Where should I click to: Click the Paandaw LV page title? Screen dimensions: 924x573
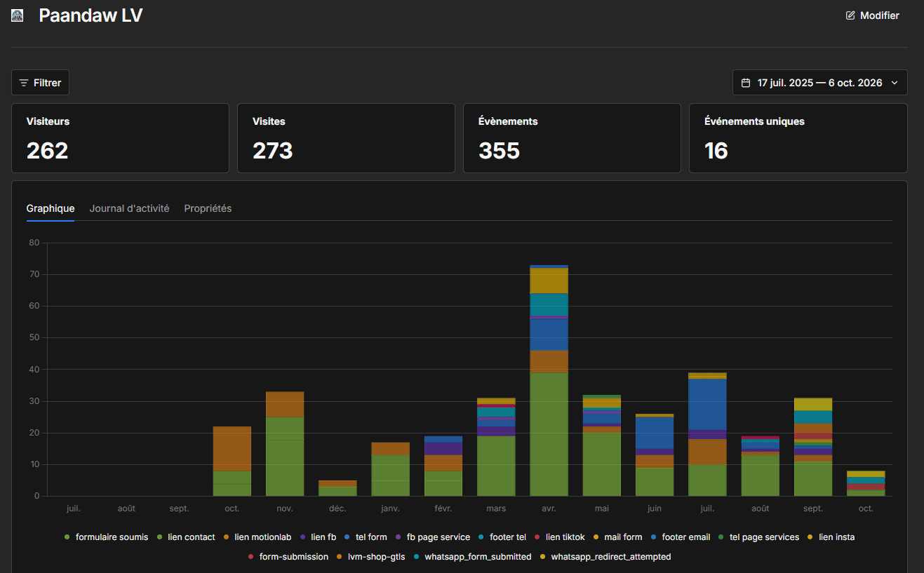click(91, 15)
